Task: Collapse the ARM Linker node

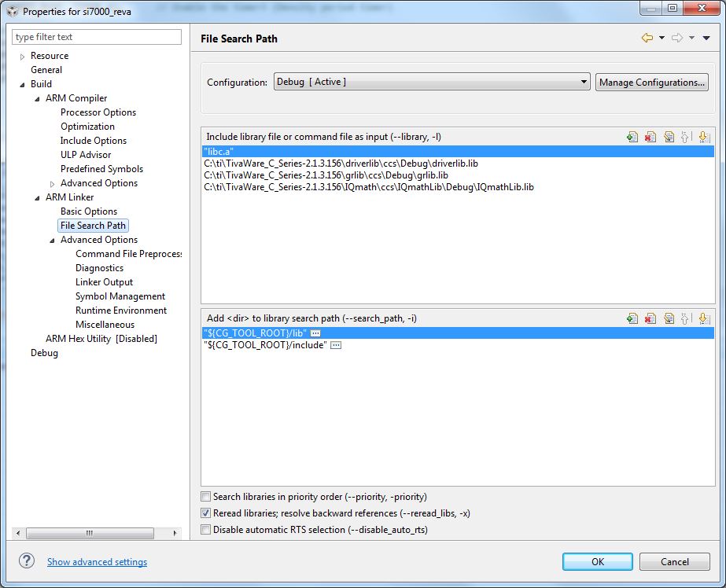Action: [37, 198]
